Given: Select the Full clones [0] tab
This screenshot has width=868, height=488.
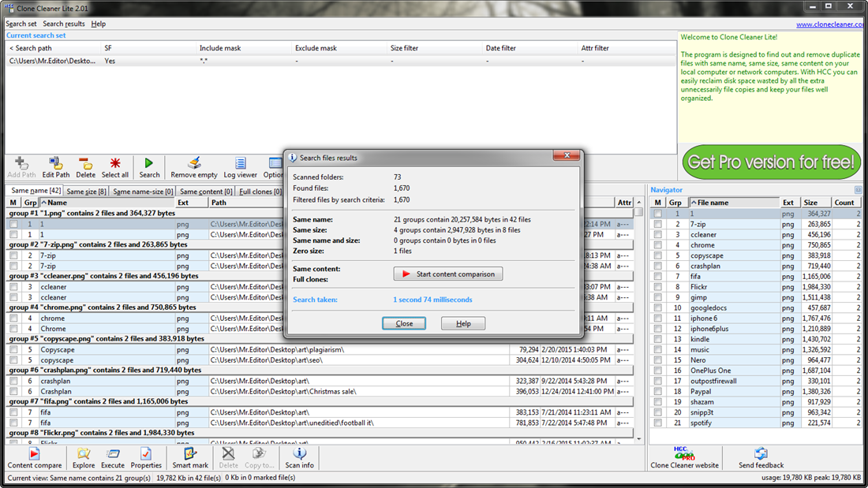Looking at the screenshot, I should [x=260, y=192].
